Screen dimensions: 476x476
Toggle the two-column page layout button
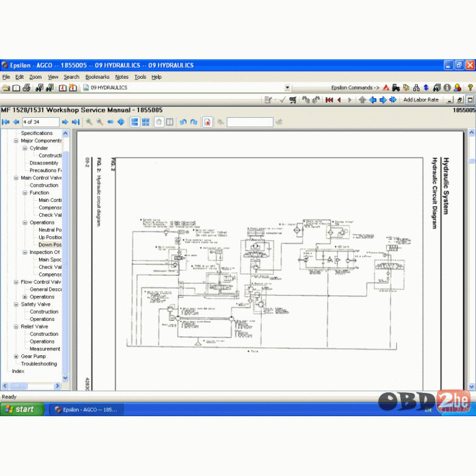(170, 122)
